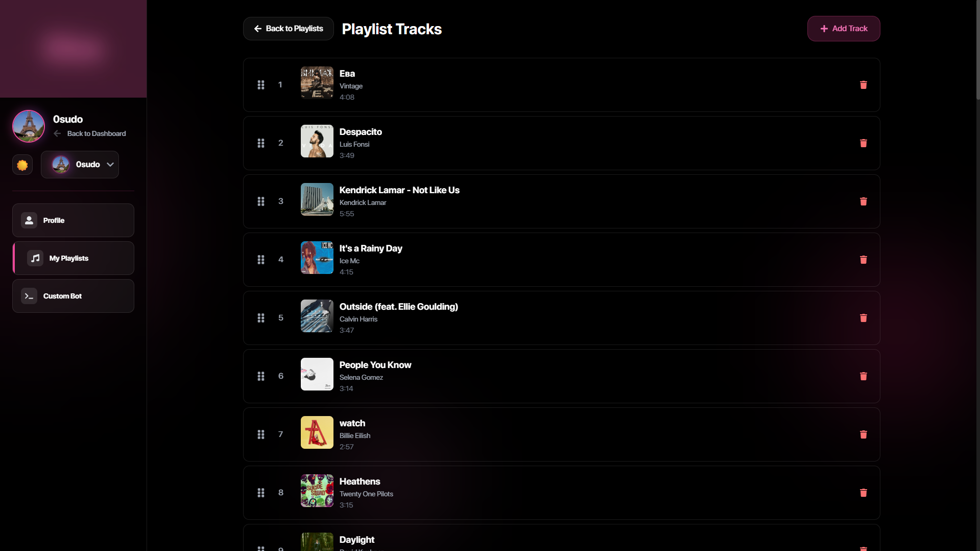Screen dimensions: 980x551
Task: Click the drag handle for "People You Know"
Action: point(261,376)
